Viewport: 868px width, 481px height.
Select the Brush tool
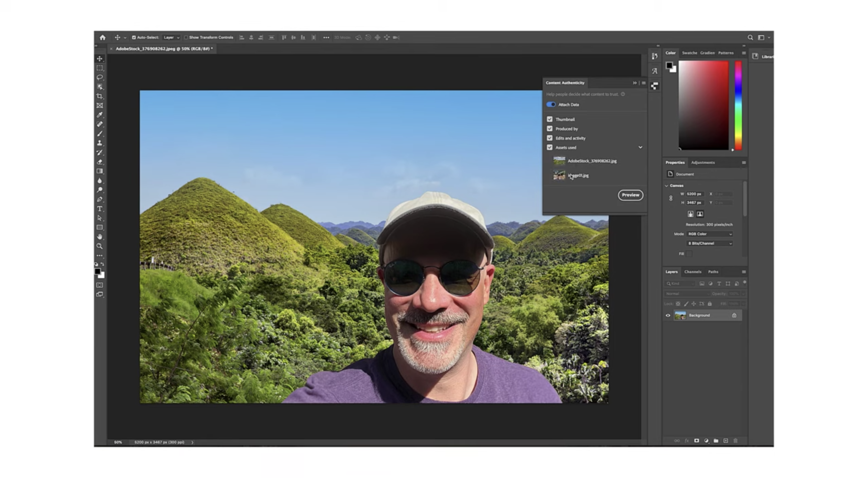point(100,134)
